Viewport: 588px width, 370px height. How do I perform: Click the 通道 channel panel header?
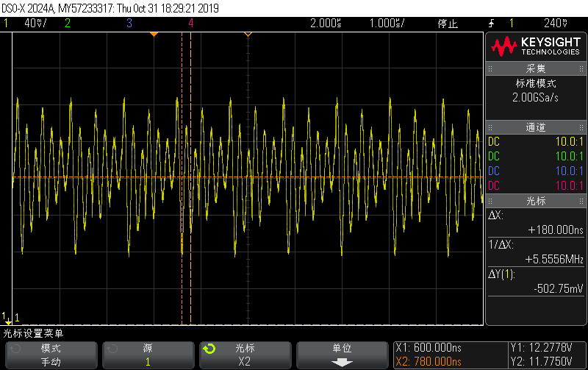[x=536, y=127]
